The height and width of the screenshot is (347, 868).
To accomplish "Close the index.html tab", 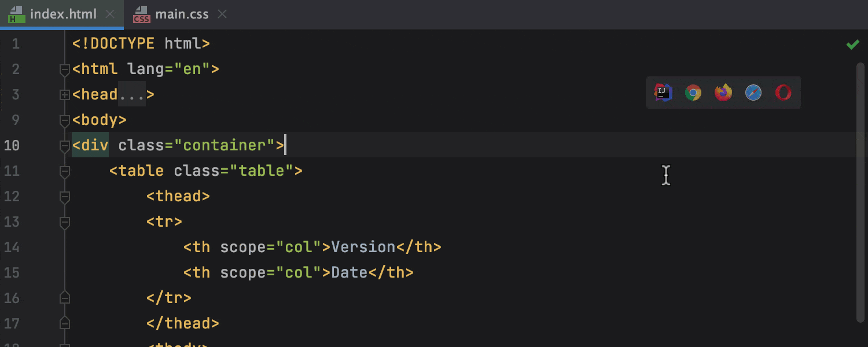I will [x=110, y=14].
